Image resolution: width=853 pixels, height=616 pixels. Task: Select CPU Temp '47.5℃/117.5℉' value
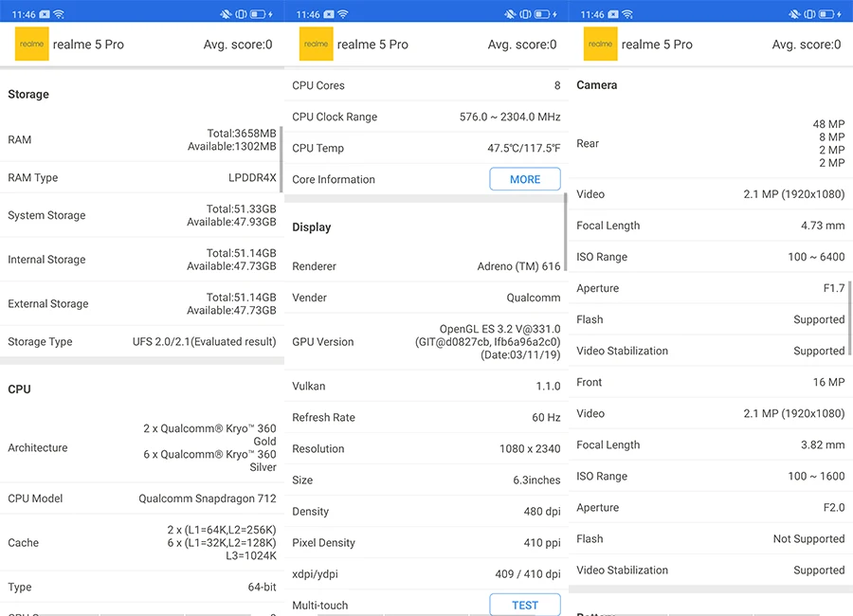523,148
